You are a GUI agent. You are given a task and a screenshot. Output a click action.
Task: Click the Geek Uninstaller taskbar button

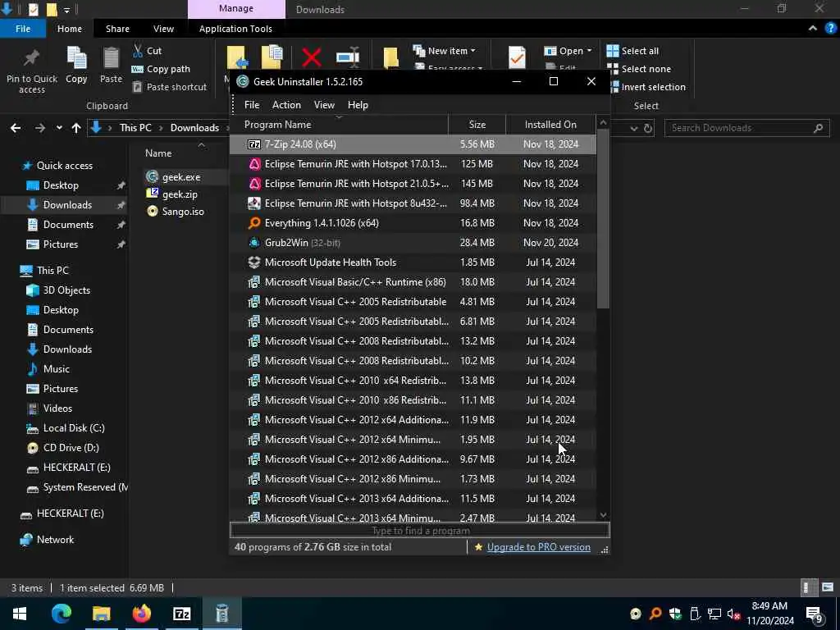221,614
